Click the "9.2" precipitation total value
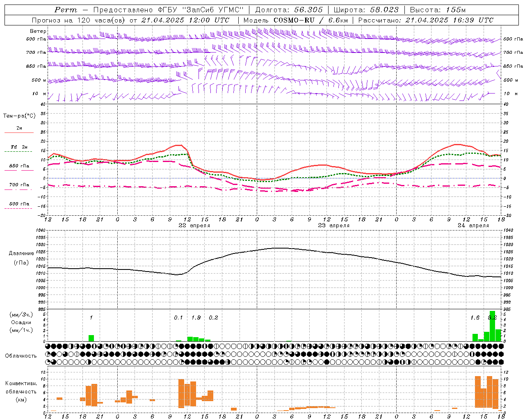Viewport: 525px width, 420px height. (x=492, y=317)
